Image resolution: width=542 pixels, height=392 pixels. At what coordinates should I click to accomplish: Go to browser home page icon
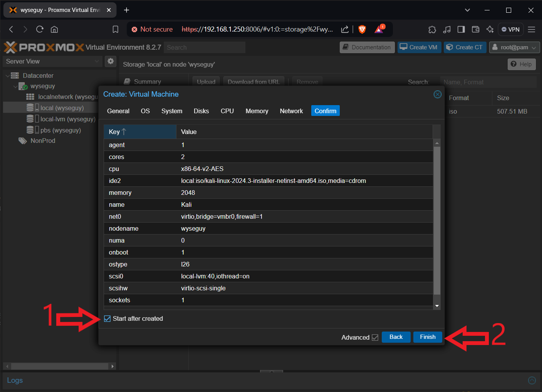[54, 29]
